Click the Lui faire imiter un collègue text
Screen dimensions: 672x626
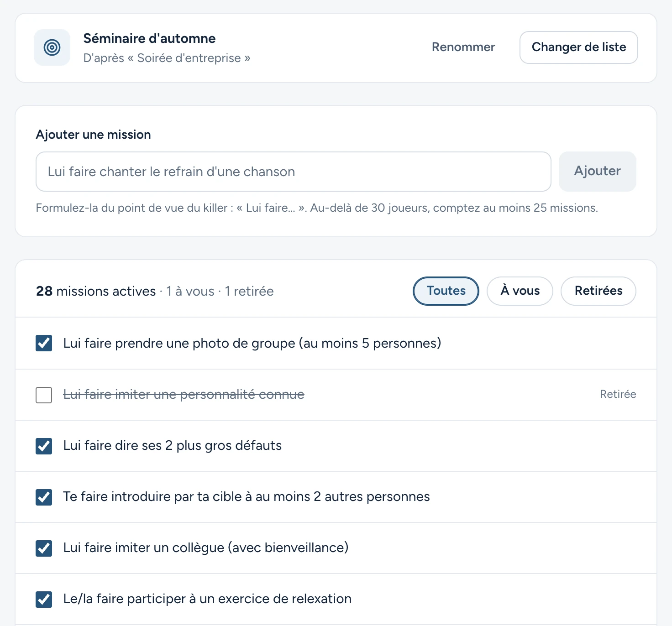(x=206, y=548)
